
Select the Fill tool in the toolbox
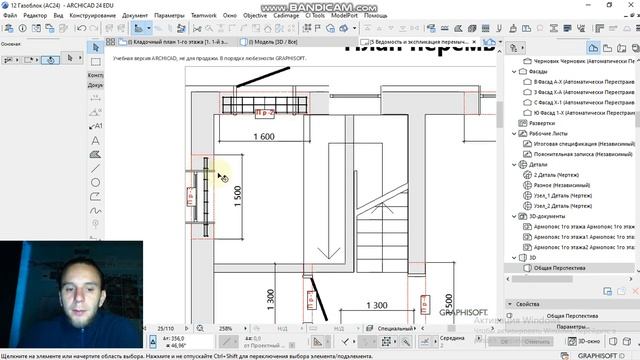[96, 154]
